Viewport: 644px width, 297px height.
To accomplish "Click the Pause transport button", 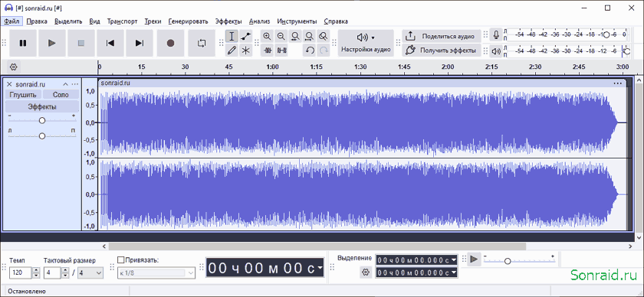I will [x=23, y=43].
